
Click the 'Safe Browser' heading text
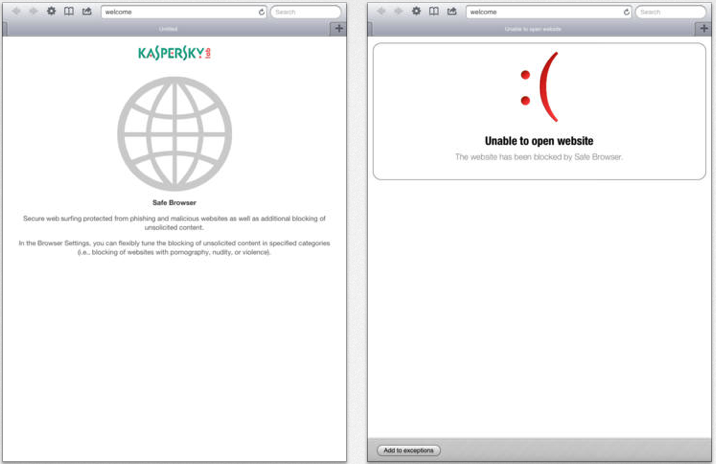point(174,202)
